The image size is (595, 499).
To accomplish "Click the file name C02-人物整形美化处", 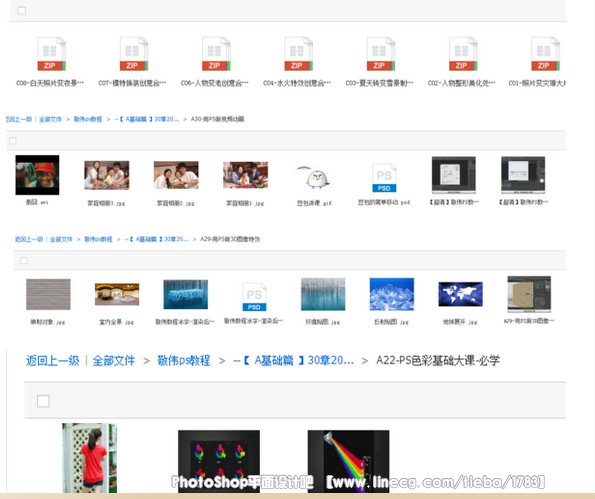I will point(461,83).
